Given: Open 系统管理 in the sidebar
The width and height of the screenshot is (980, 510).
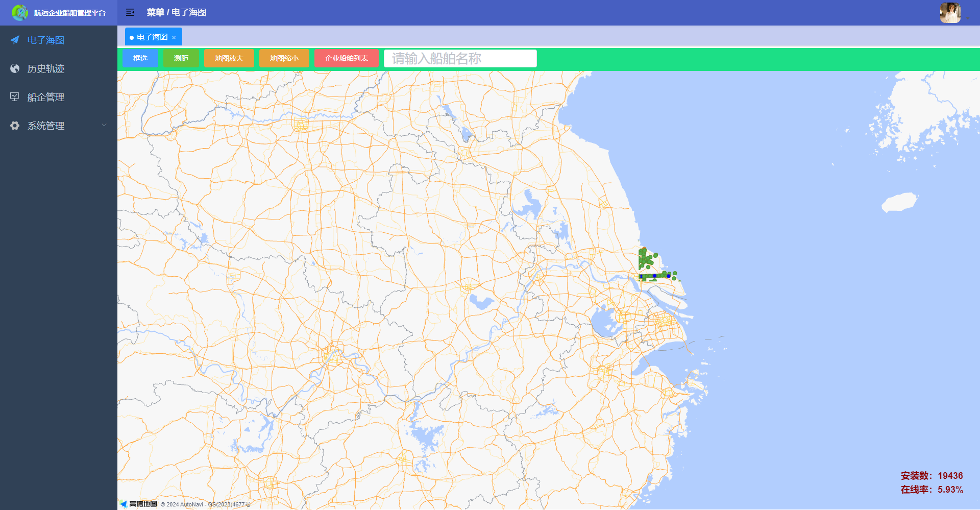Looking at the screenshot, I should pyautogui.click(x=59, y=126).
